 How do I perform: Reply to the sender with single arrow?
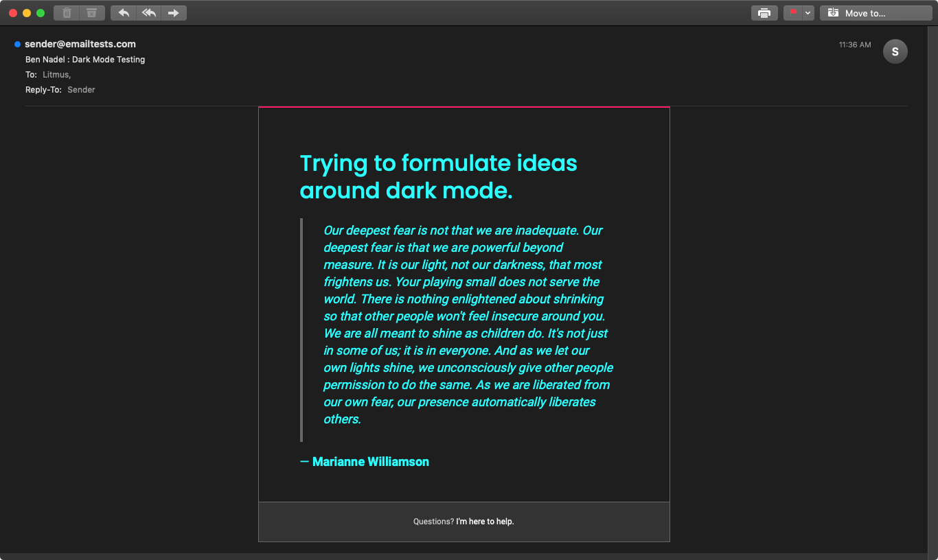(x=124, y=13)
